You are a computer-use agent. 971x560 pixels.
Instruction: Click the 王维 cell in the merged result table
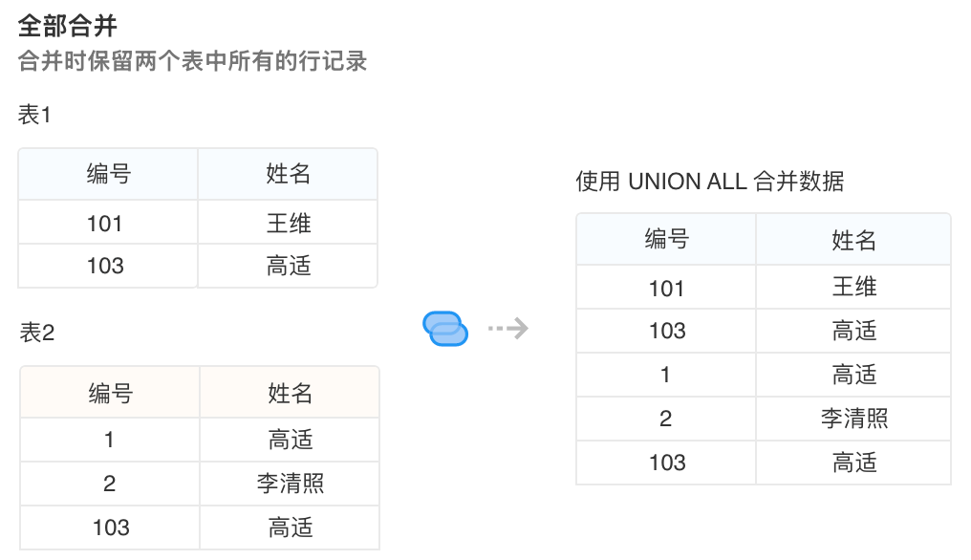coord(853,287)
